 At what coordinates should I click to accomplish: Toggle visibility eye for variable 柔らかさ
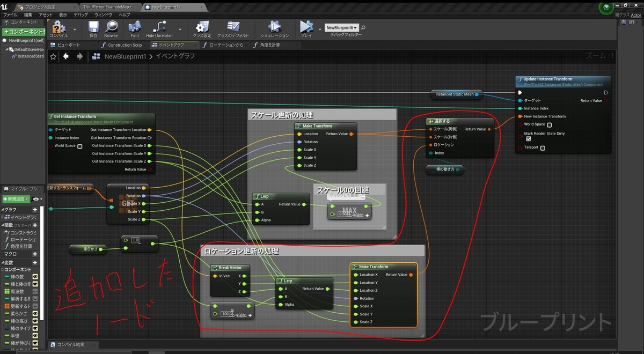35,314
